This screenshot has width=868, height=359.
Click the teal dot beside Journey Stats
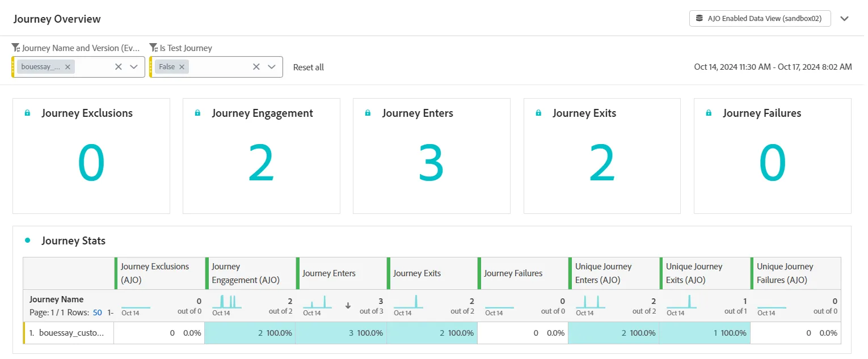point(27,240)
